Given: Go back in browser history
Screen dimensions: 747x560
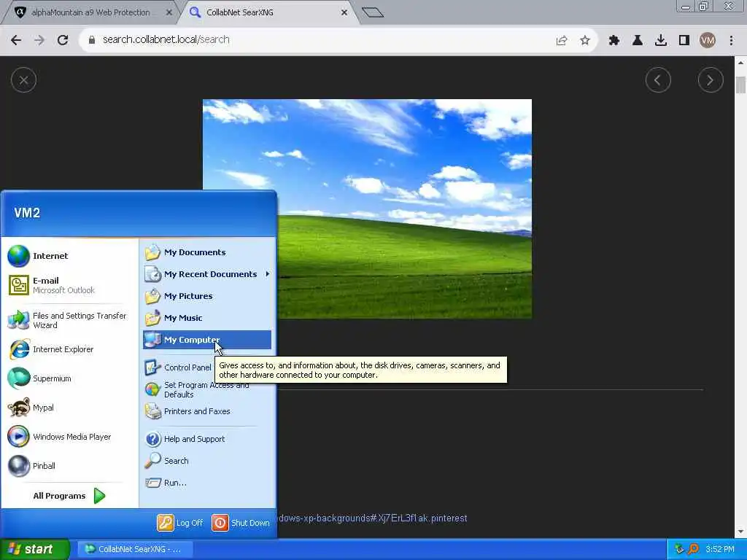Looking at the screenshot, I should pos(16,40).
